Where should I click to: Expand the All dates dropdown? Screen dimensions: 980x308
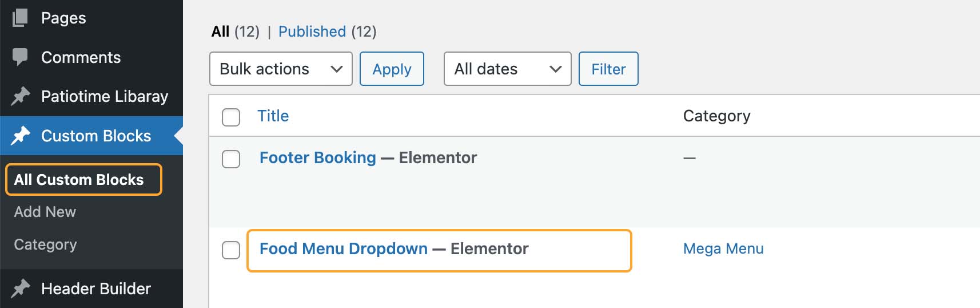point(507,69)
